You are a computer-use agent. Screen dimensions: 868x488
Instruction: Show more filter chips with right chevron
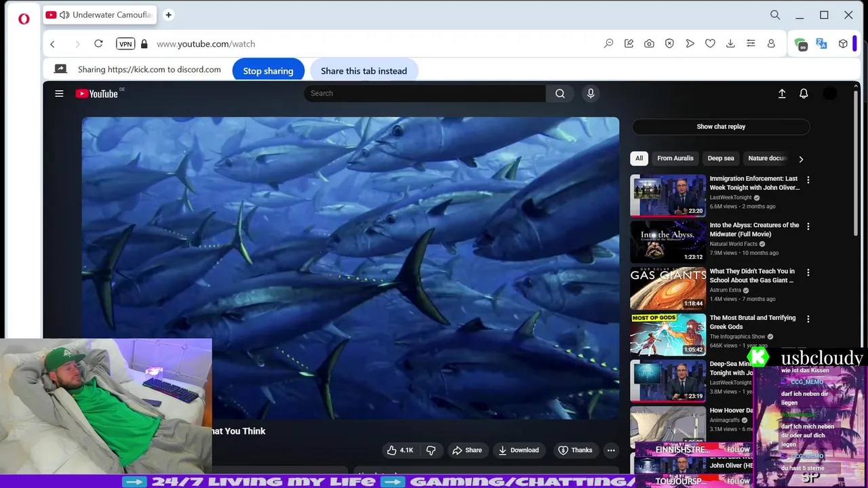coord(801,159)
